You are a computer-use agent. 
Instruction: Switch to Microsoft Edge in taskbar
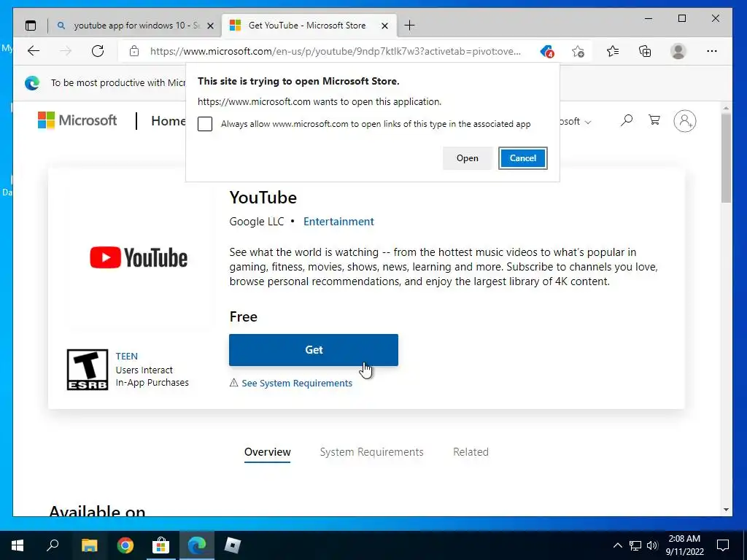(197, 545)
